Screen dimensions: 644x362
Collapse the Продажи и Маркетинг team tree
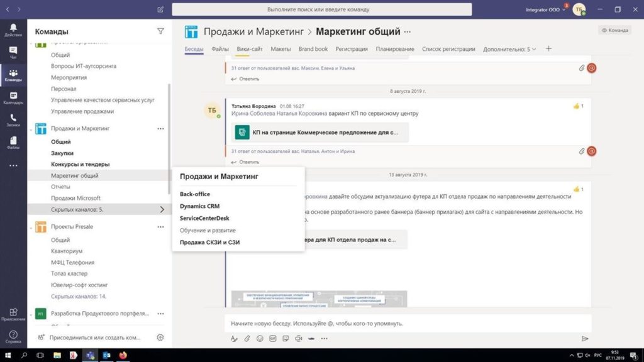click(31, 129)
